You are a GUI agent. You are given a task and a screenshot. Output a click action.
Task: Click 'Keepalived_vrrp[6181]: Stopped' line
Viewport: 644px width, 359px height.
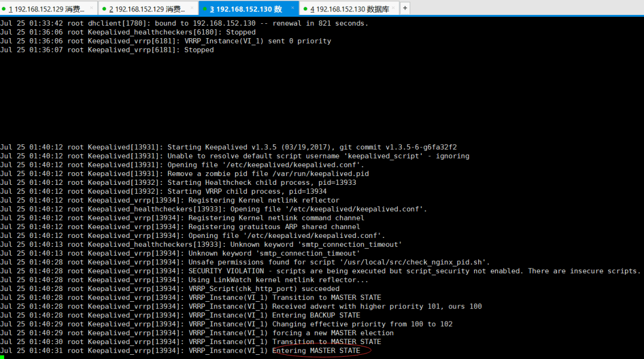pos(107,49)
